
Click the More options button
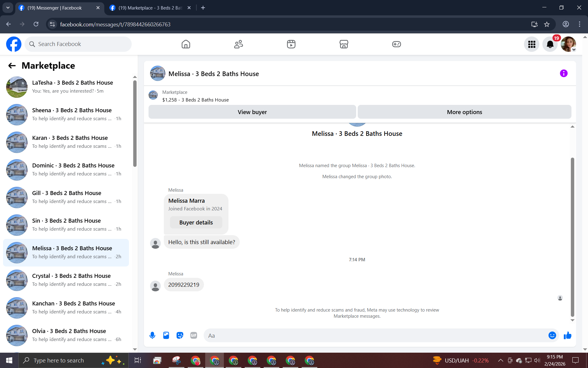[x=464, y=112]
